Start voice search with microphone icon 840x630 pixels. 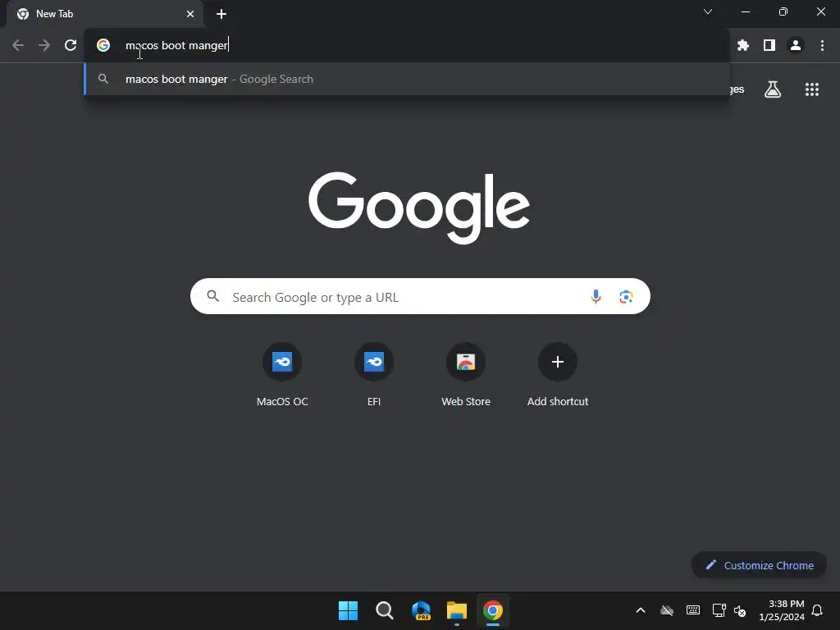click(596, 296)
